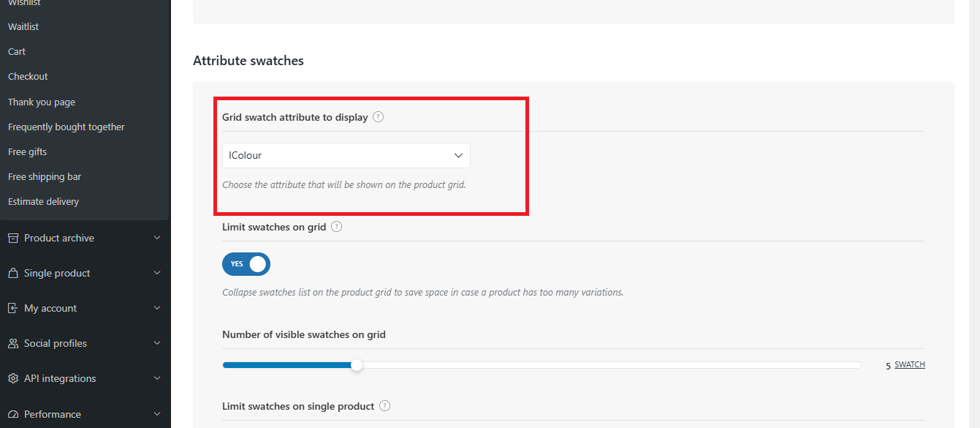Click the Performance gauge icon
Viewport: 980px width, 428px height.
12,414
